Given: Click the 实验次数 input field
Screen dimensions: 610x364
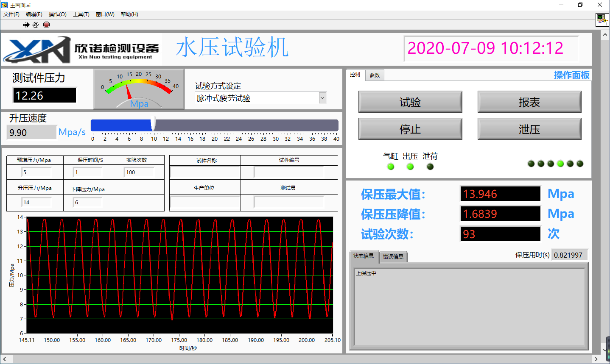Looking at the screenshot, I should tap(139, 172).
